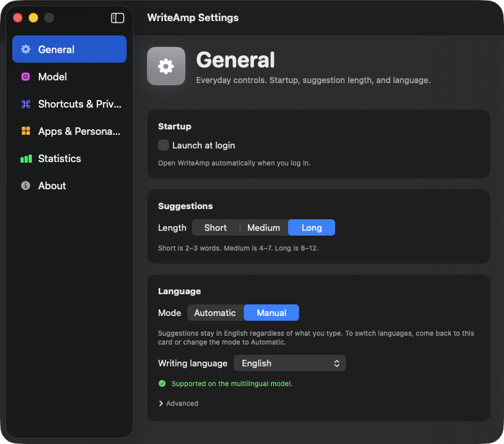Screen dimensions: 504x444
Task: Open the Writing language dropdown
Action: click(289, 363)
